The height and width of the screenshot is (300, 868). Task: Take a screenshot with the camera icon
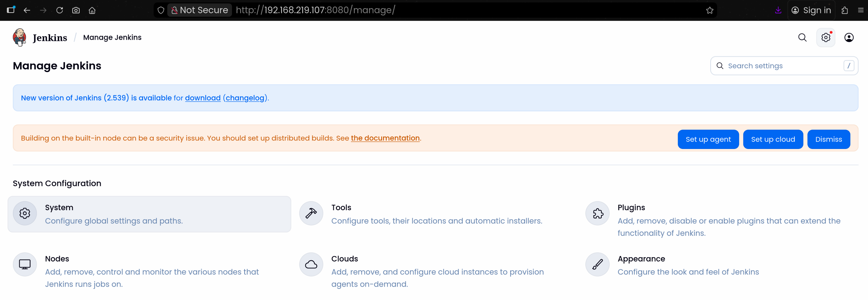coord(76,10)
